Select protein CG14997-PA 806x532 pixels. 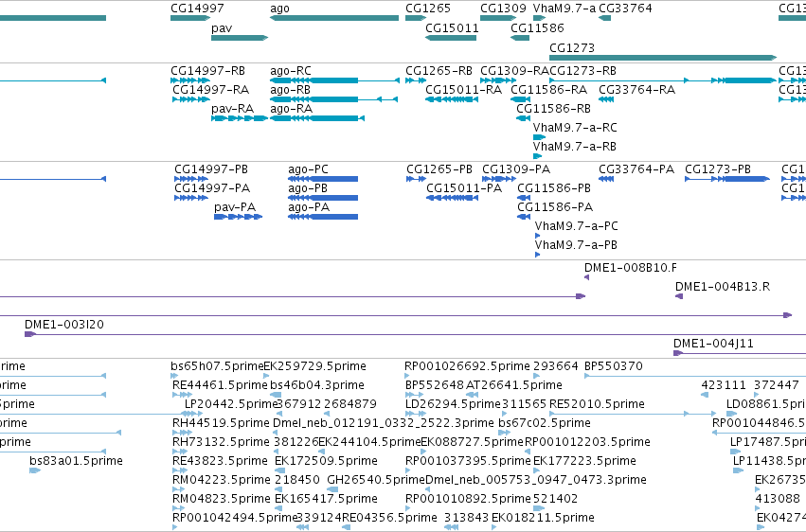click(212, 188)
